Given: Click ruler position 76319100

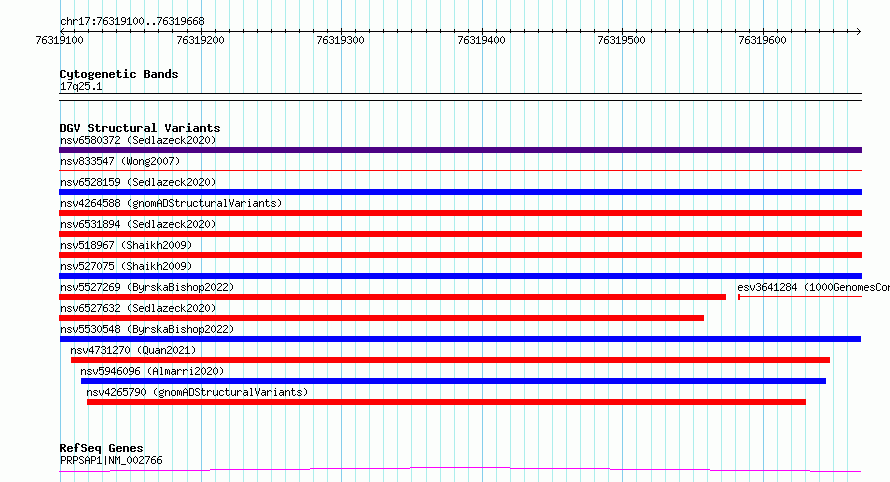Looking at the screenshot, I should tap(60, 40).
